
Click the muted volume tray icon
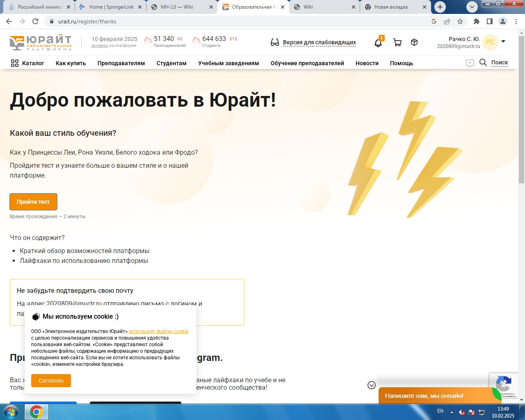462,412
